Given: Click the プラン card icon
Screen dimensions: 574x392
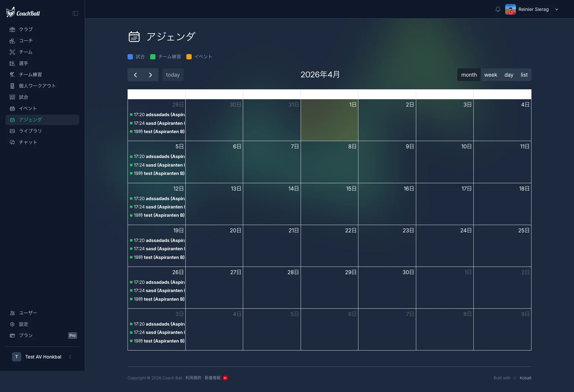Looking at the screenshot, I should pos(12,336).
